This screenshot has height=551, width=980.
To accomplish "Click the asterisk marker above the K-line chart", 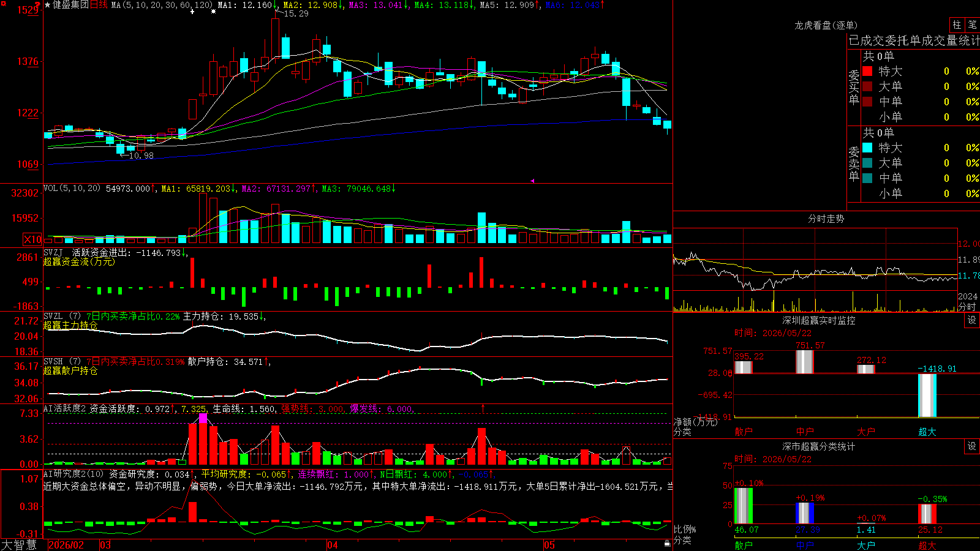I will [213, 12].
